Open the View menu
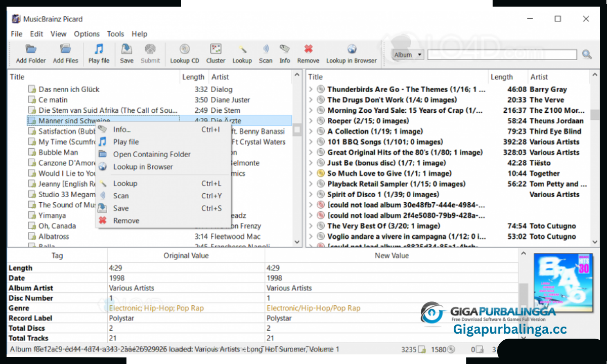The width and height of the screenshot is (607, 364). pyautogui.click(x=59, y=34)
